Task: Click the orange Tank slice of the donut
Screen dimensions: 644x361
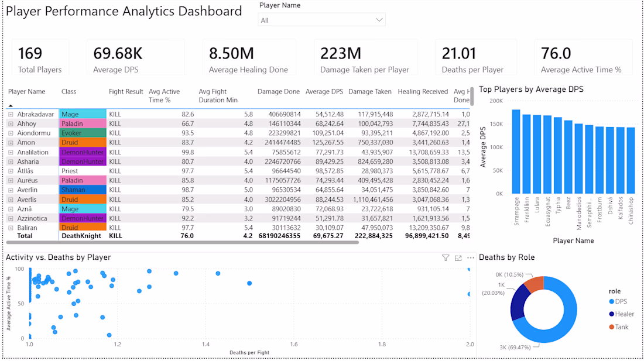Action: coord(535,284)
